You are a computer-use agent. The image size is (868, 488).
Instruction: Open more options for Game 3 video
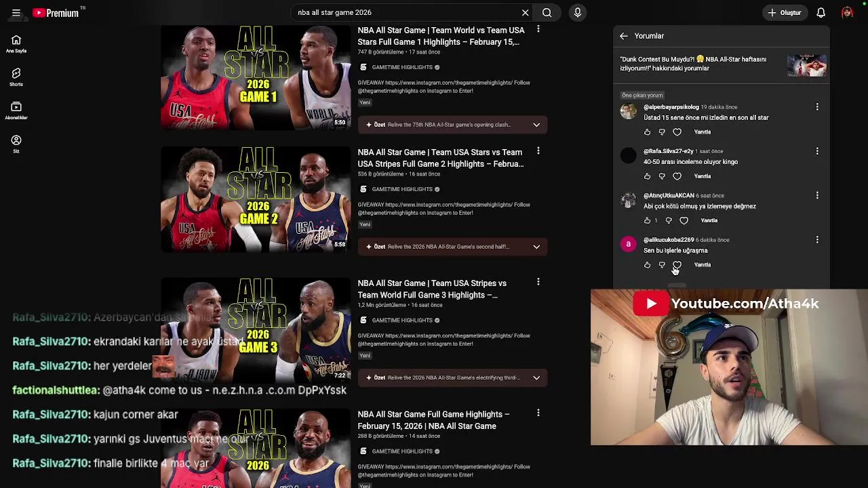(538, 282)
